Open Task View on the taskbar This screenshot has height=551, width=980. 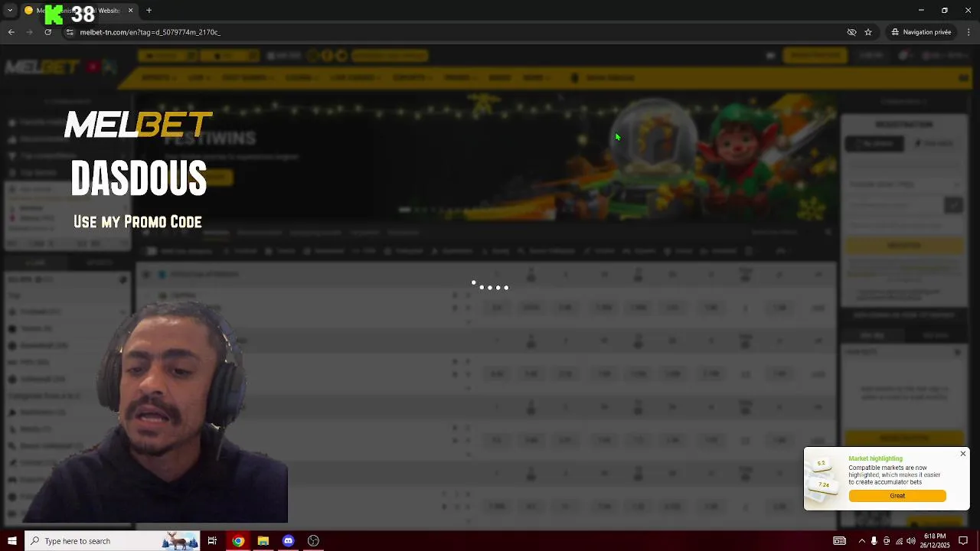coord(212,541)
